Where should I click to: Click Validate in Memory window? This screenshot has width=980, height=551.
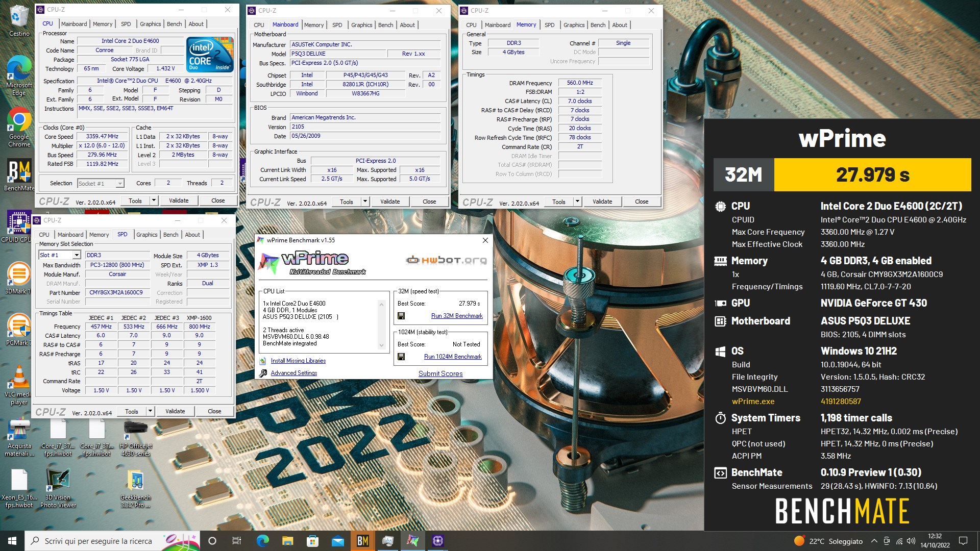pyautogui.click(x=602, y=202)
